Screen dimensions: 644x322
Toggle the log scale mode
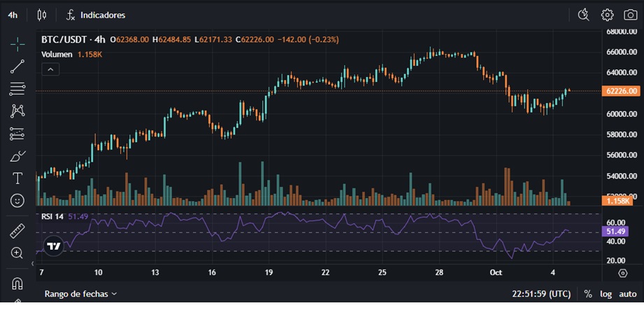606,294
